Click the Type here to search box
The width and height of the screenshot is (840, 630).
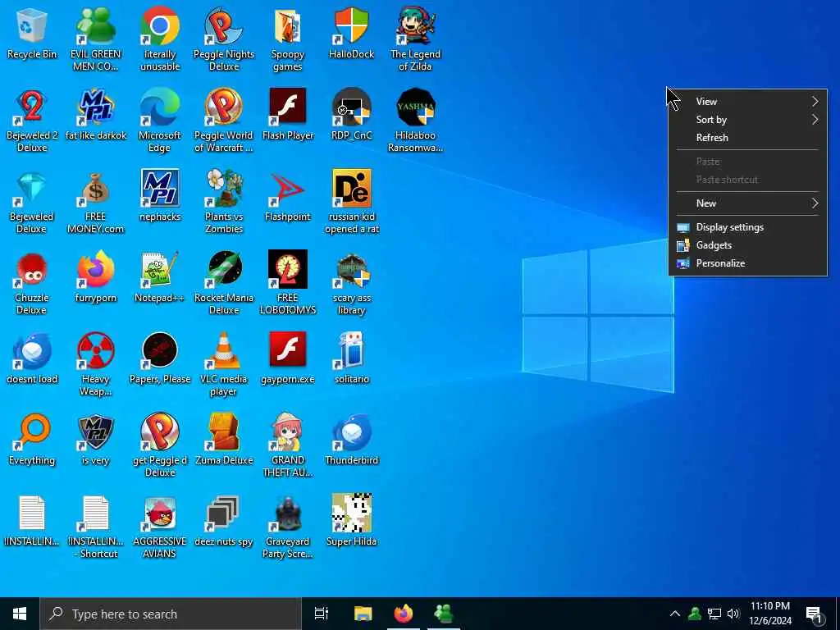[171, 614]
